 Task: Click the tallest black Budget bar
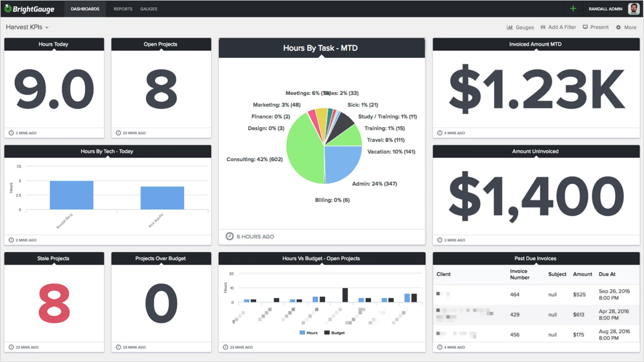[x=345, y=295]
